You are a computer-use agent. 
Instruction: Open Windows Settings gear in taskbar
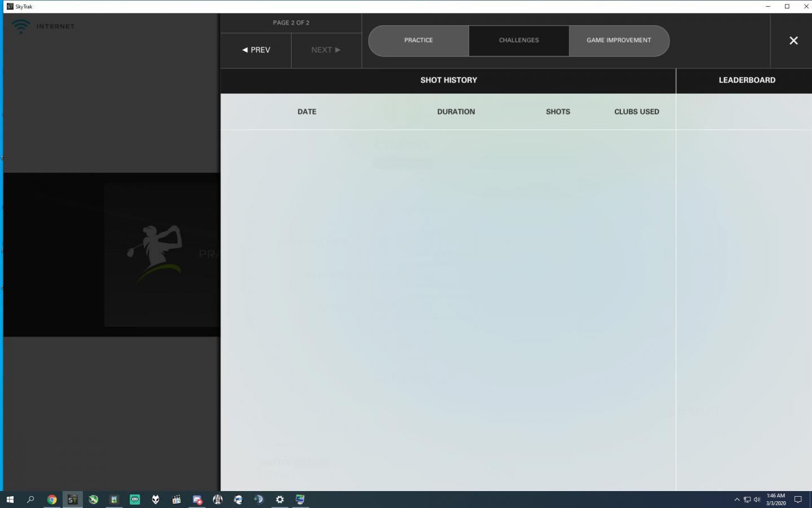pos(280,500)
